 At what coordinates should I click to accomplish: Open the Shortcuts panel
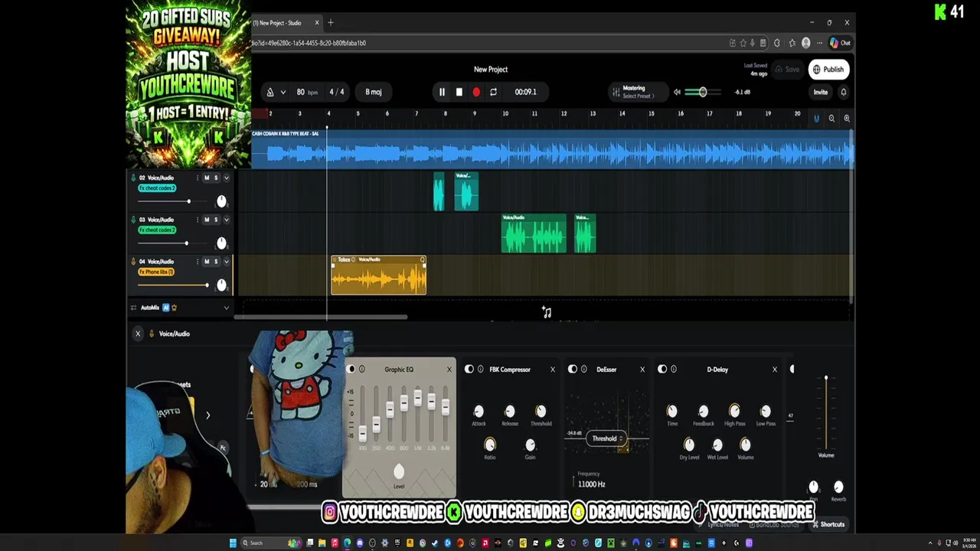(828, 525)
